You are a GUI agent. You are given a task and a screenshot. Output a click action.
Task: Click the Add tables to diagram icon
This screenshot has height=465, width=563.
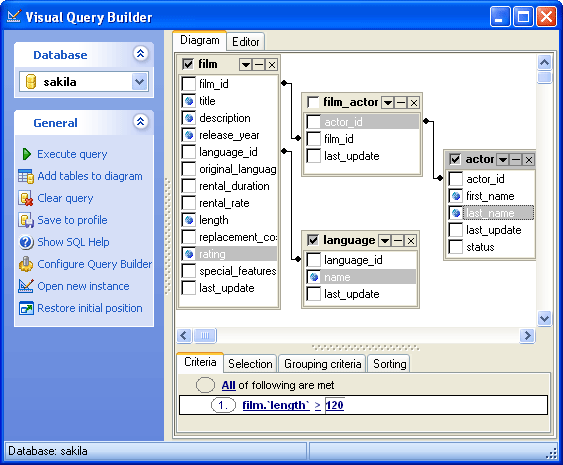point(26,176)
